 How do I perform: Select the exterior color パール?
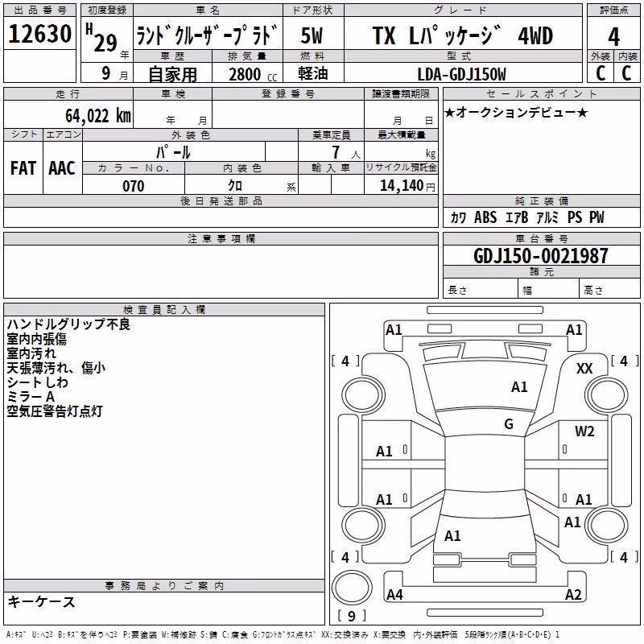click(173, 152)
